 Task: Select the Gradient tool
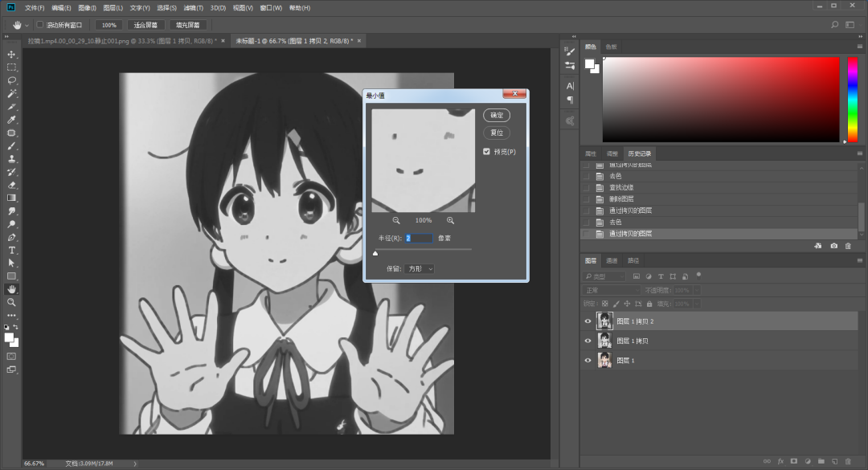click(x=11, y=198)
